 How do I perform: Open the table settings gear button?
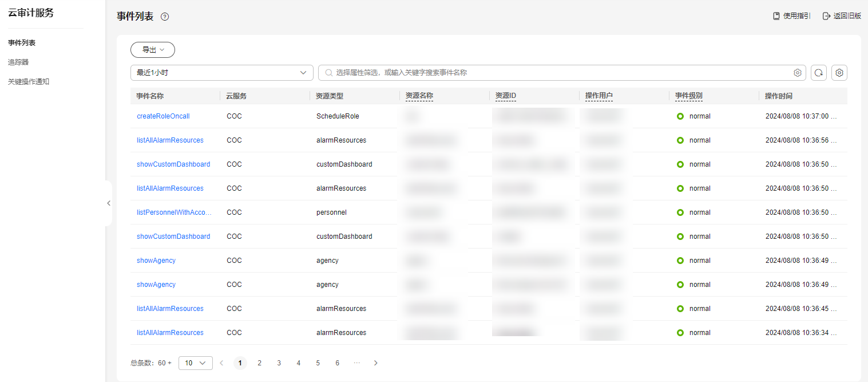click(x=839, y=73)
